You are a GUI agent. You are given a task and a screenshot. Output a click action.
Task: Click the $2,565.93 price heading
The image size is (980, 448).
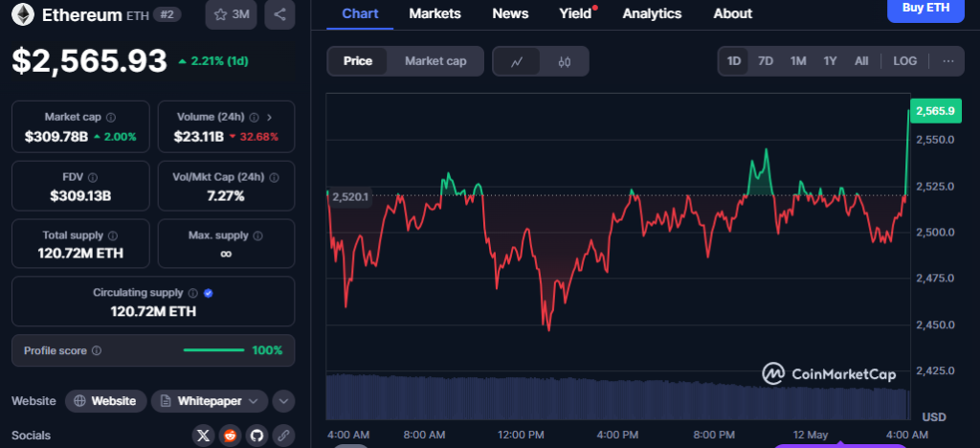(90, 60)
